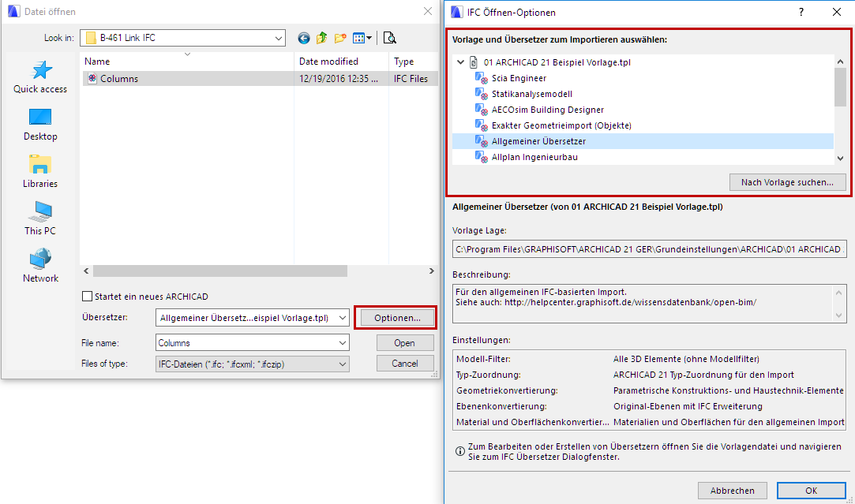855x504 pixels.
Task: Sort files by Date modified column header
Action: pyautogui.click(x=341, y=62)
